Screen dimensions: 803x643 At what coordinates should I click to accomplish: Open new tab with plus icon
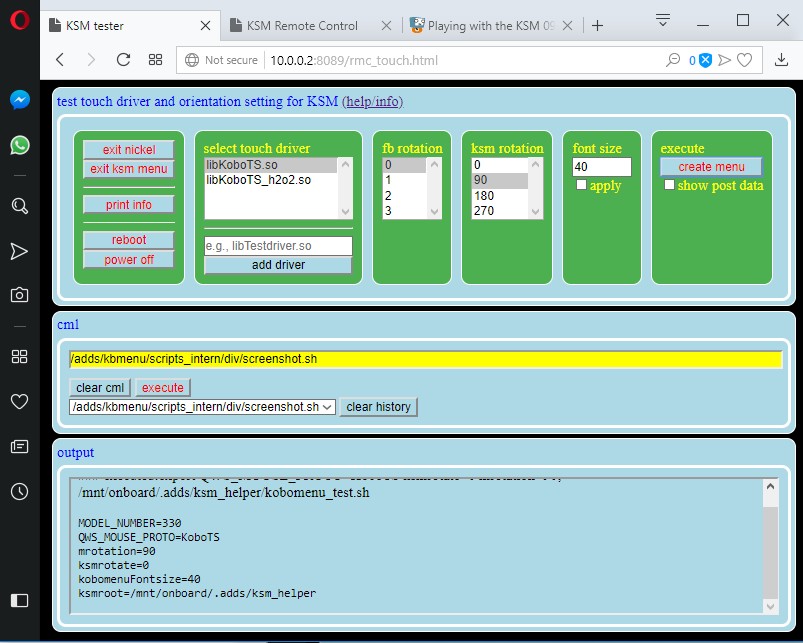(597, 26)
